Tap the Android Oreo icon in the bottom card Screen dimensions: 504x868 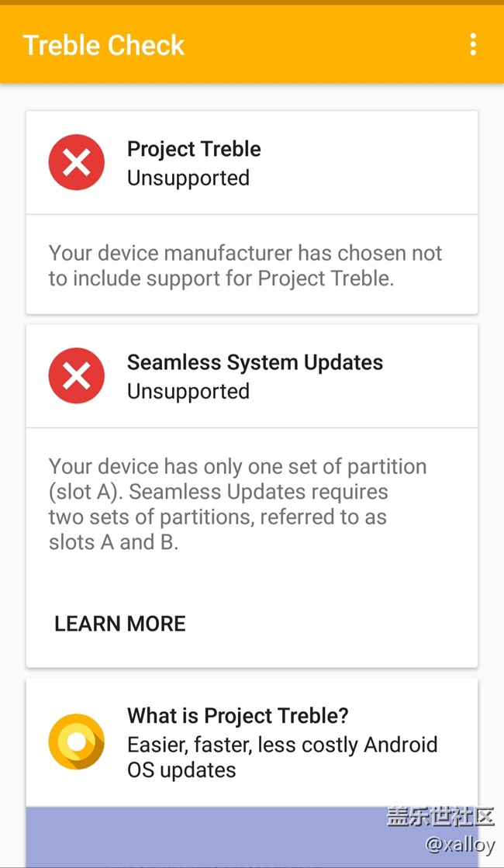pyautogui.click(x=76, y=742)
